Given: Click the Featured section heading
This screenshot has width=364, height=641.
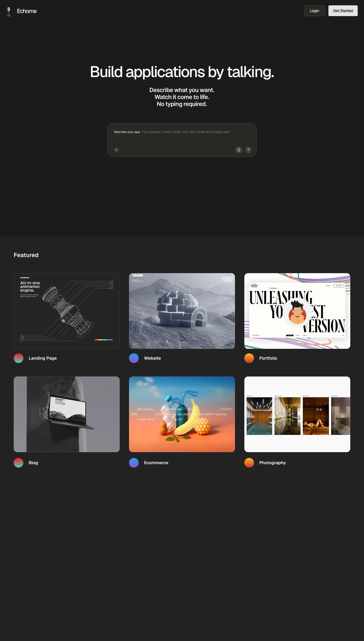Looking at the screenshot, I should (26, 255).
